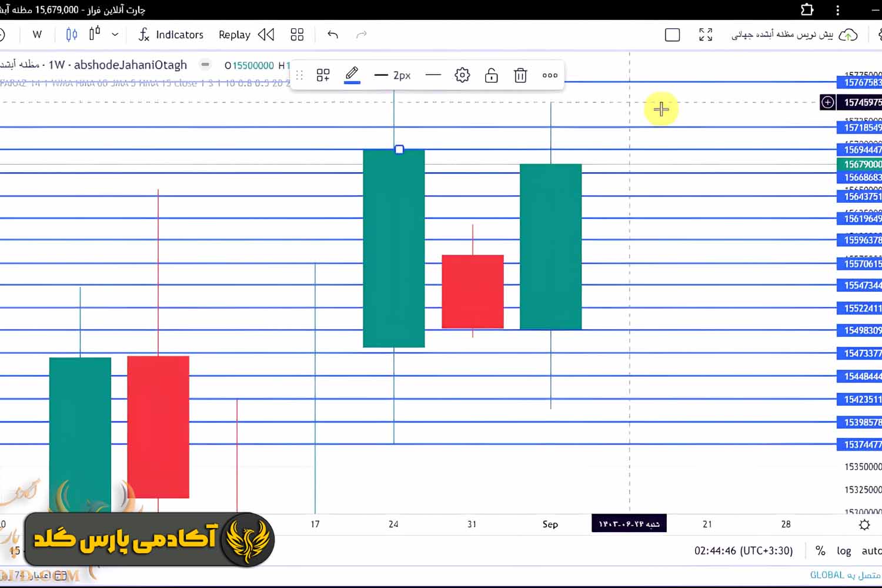Open the W timeframe selector
Screen dimensions: 882x588
coord(37,35)
